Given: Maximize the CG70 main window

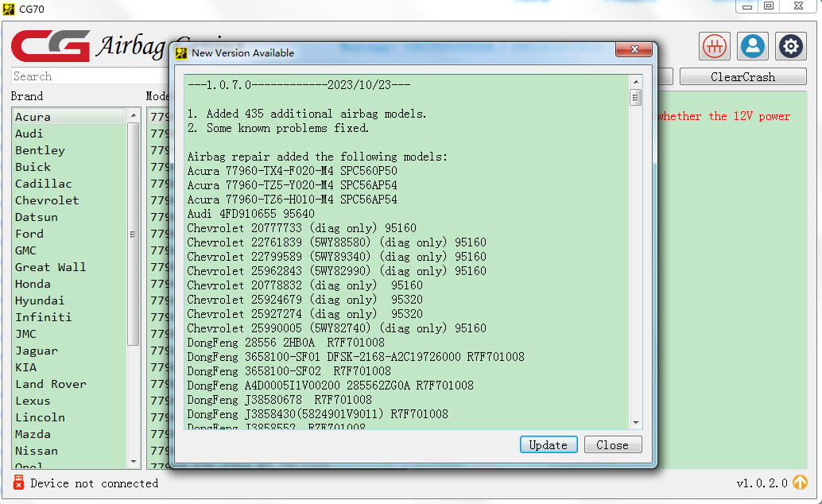Looking at the screenshot, I should pos(769,6).
